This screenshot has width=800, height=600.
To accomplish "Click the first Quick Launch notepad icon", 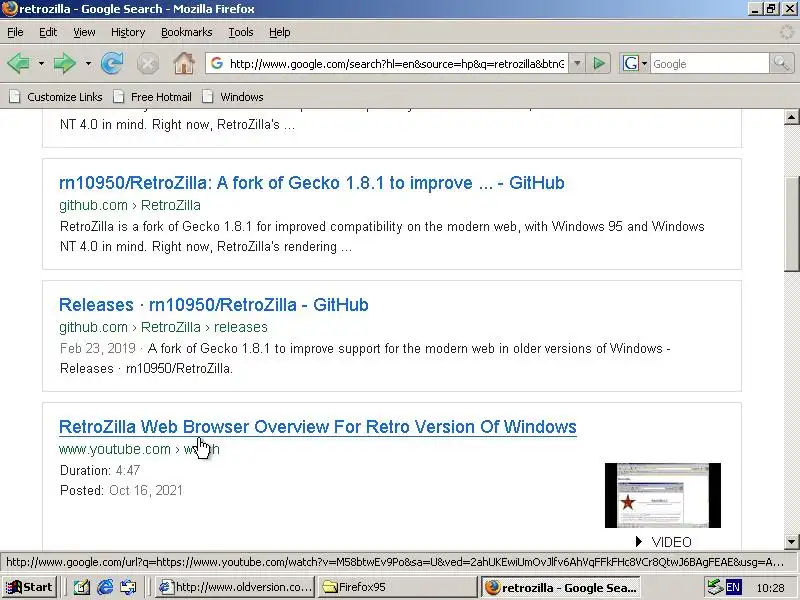I will 82,587.
